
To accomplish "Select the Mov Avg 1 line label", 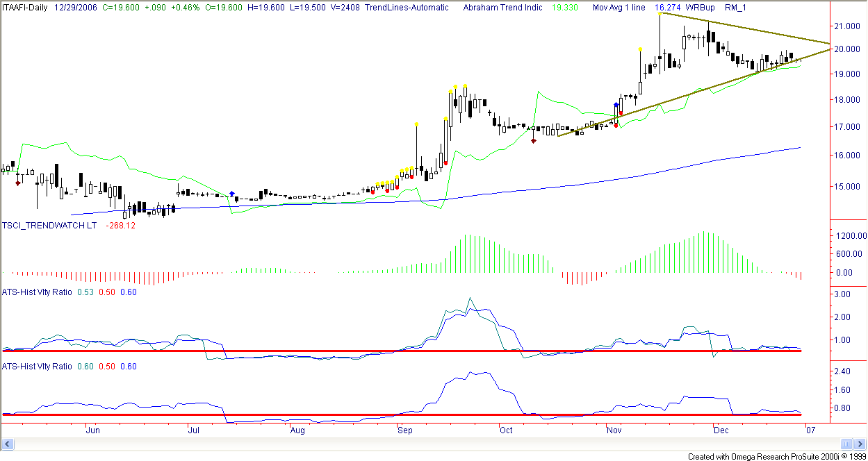I will point(620,6).
